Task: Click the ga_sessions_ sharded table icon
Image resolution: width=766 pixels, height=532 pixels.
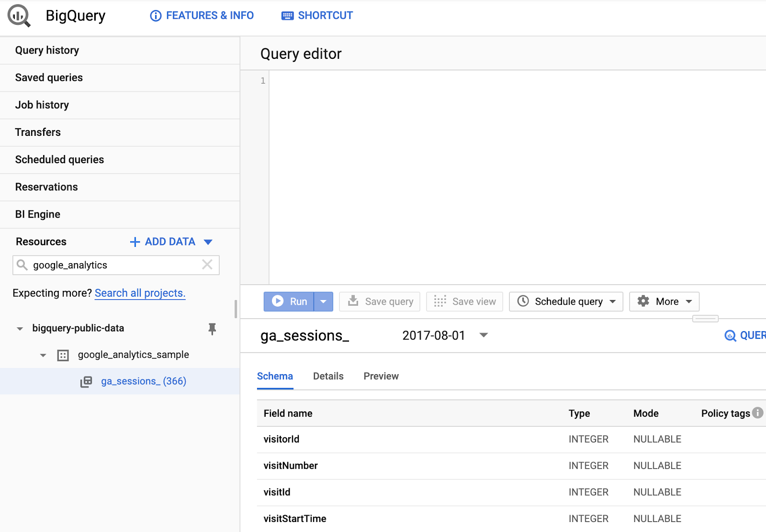Action: tap(86, 382)
